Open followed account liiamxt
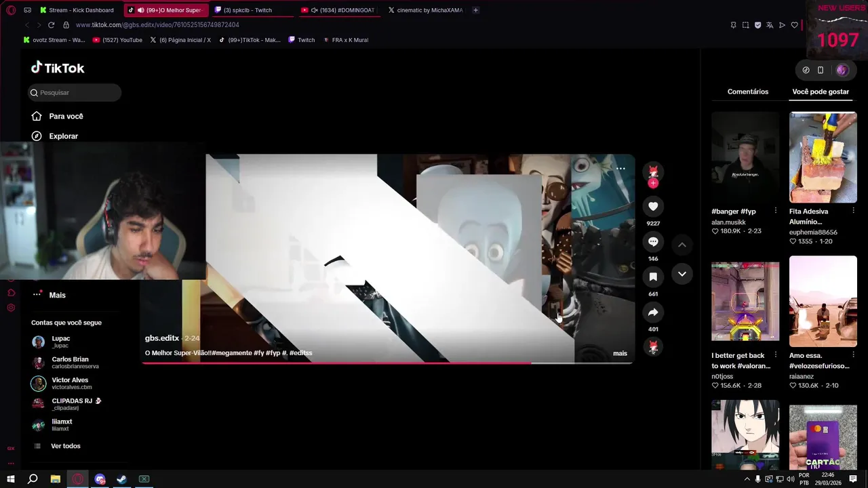Image resolution: width=868 pixels, height=488 pixels. (x=52, y=425)
